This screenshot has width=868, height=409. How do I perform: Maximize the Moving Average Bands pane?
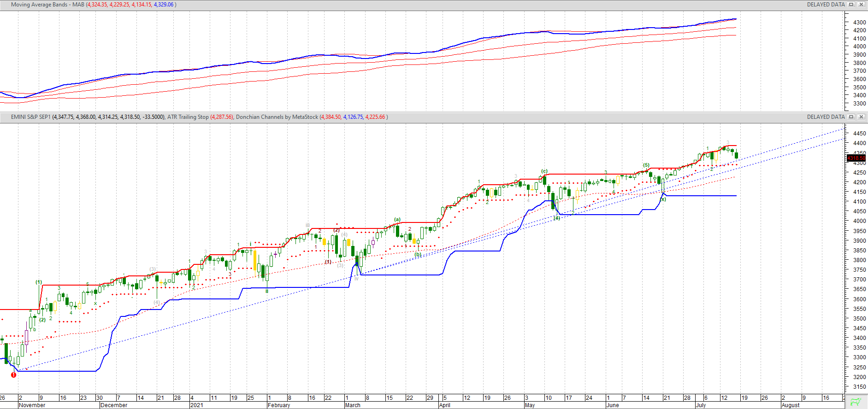pyautogui.click(x=851, y=5)
